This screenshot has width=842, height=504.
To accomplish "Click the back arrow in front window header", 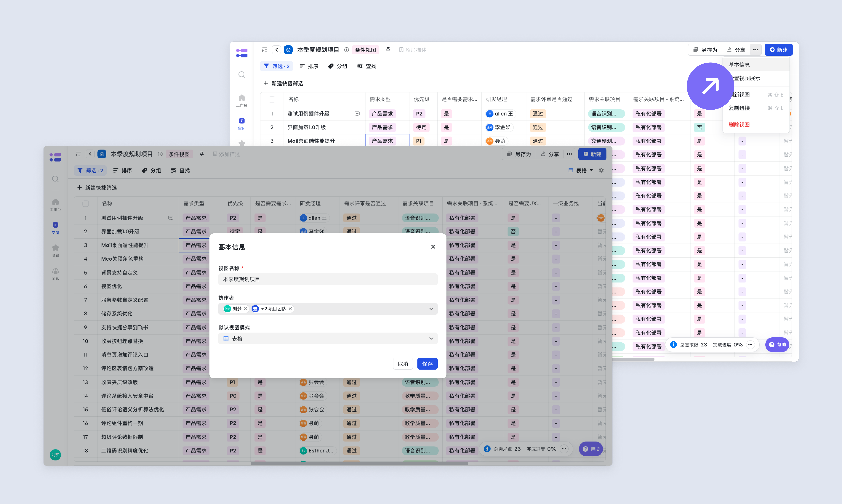I will pyautogui.click(x=90, y=154).
